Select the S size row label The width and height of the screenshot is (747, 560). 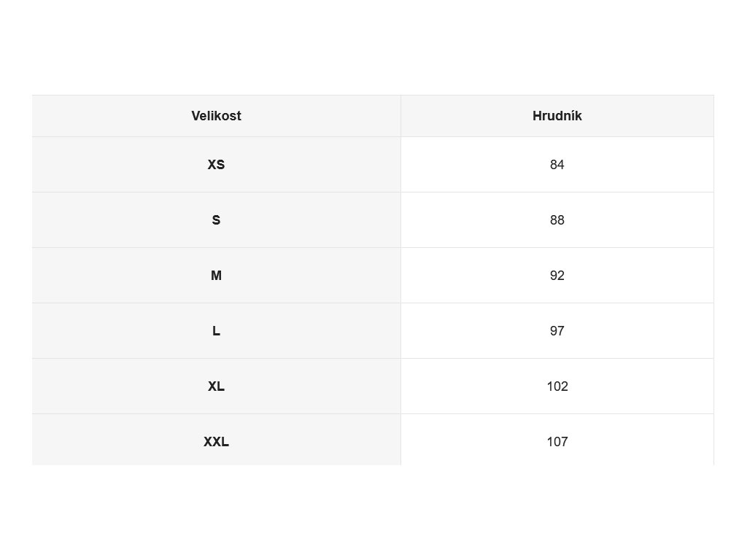tap(216, 220)
